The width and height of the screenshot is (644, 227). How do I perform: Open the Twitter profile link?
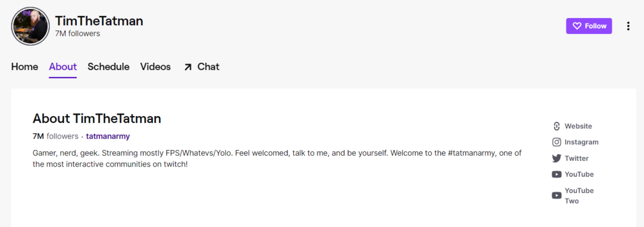tap(576, 159)
